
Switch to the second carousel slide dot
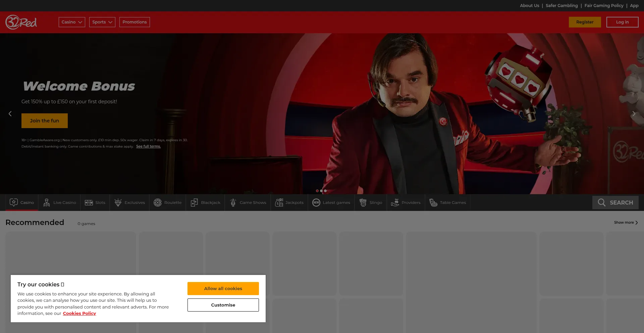point(321,191)
